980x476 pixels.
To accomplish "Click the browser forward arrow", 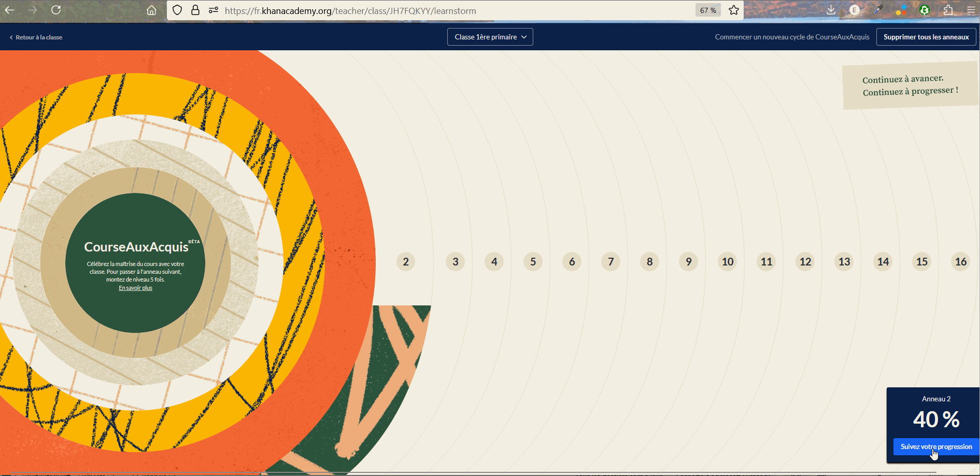I will coord(33,10).
